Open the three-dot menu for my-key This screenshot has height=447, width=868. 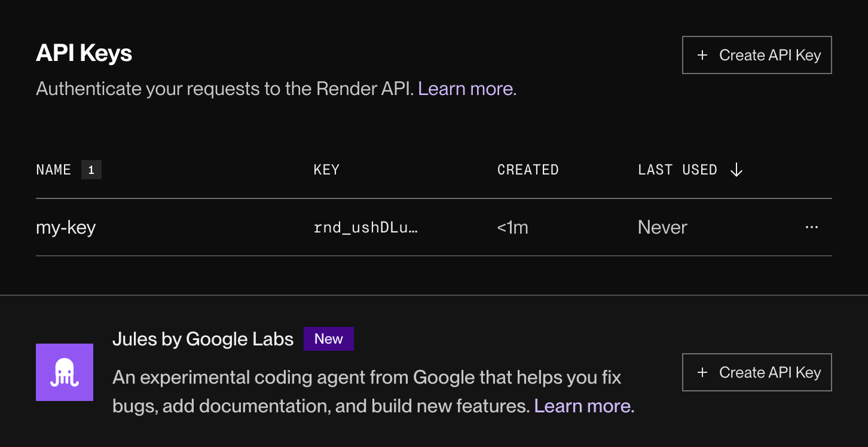(x=811, y=227)
